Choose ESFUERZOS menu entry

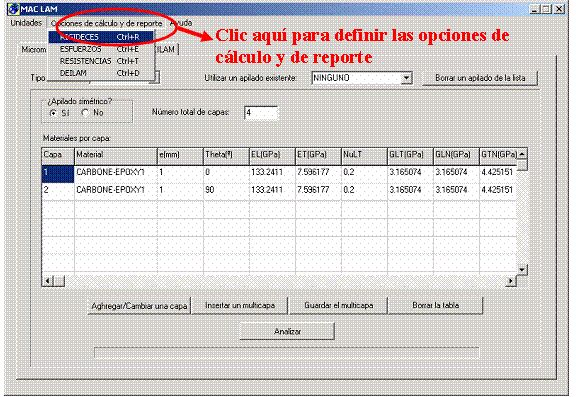101,49
